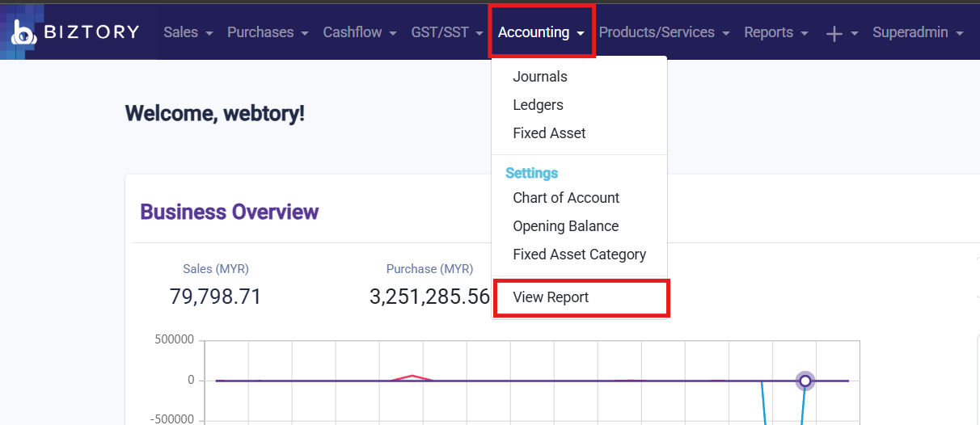Expand the Cashflow menu
980x425 pixels.
[x=360, y=32]
